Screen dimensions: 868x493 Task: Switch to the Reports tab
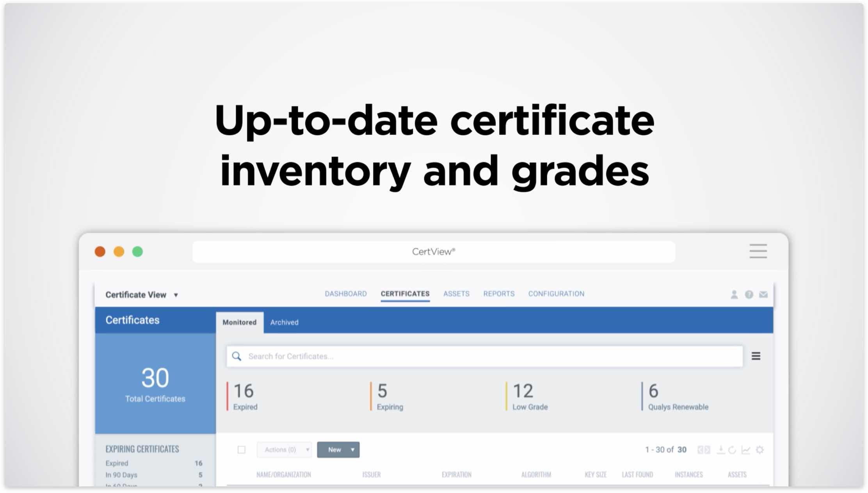(x=499, y=294)
